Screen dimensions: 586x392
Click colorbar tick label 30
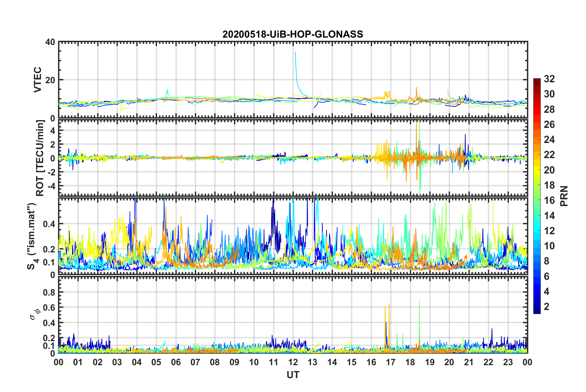pos(549,94)
